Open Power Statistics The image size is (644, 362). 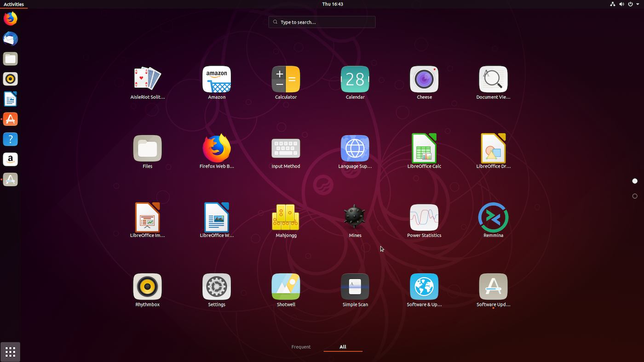click(424, 221)
